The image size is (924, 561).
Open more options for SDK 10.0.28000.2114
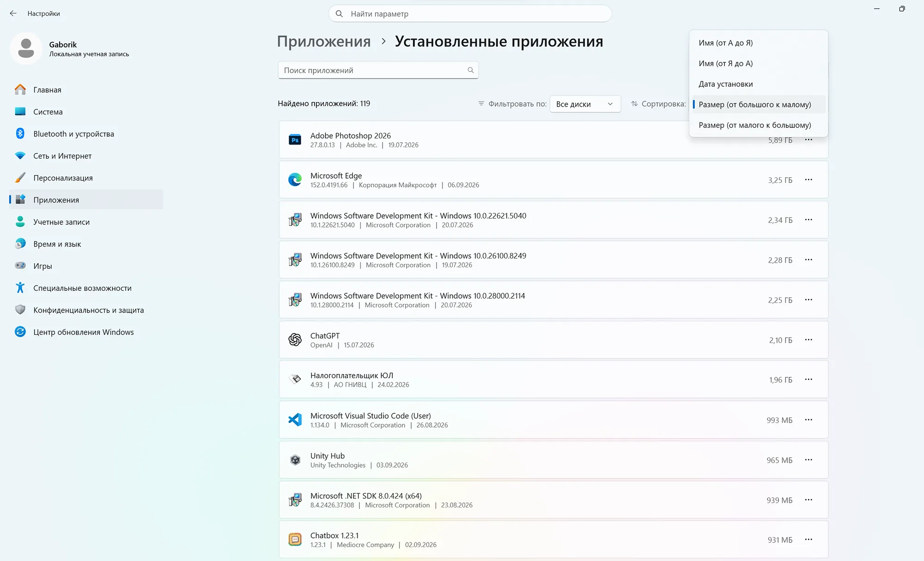click(x=808, y=300)
